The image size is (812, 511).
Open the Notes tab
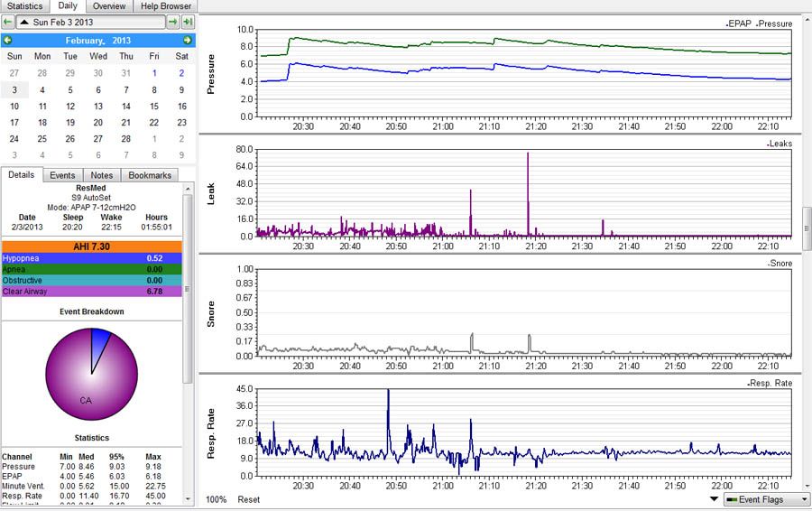(101, 175)
